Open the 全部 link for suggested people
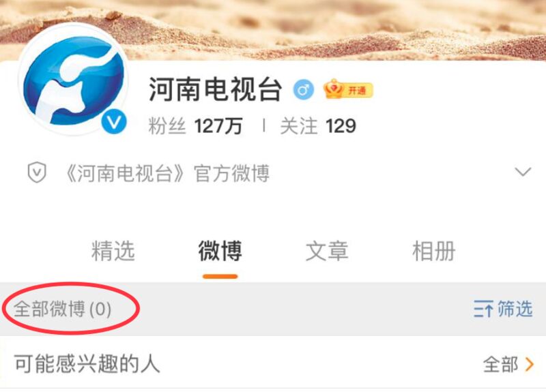 (500, 365)
